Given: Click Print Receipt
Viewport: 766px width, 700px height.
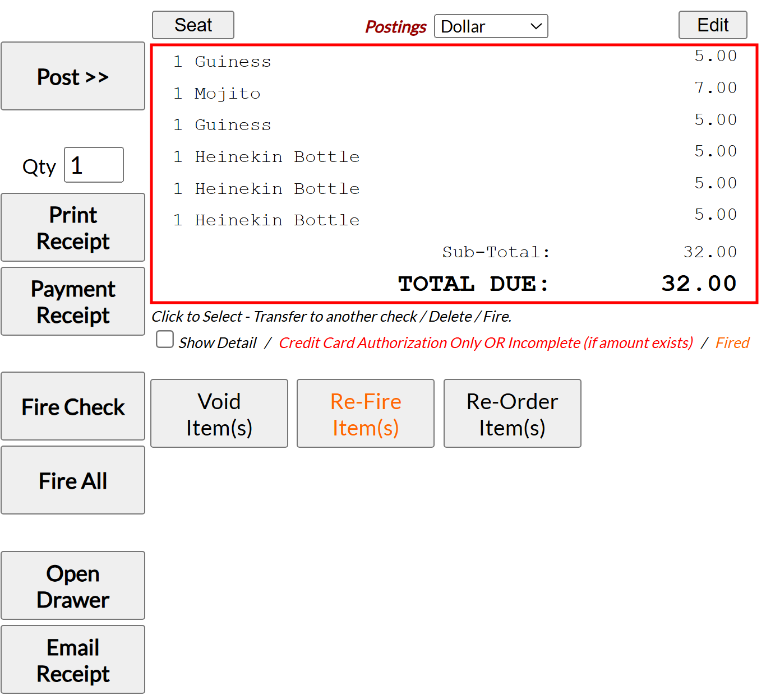Looking at the screenshot, I should point(73,228).
